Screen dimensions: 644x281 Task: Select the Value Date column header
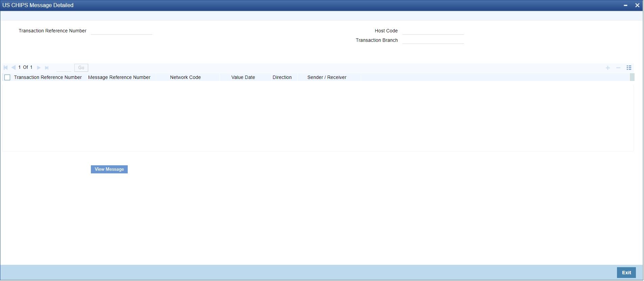tap(243, 78)
